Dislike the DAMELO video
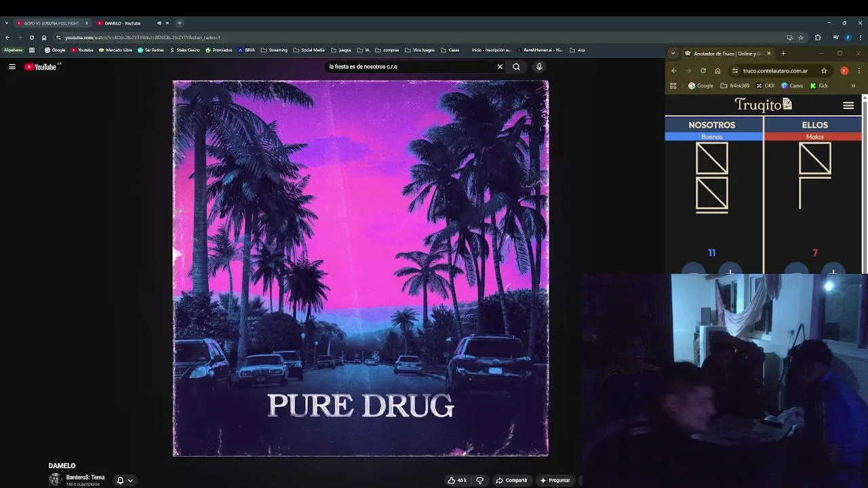 pyautogui.click(x=479, y=480)
